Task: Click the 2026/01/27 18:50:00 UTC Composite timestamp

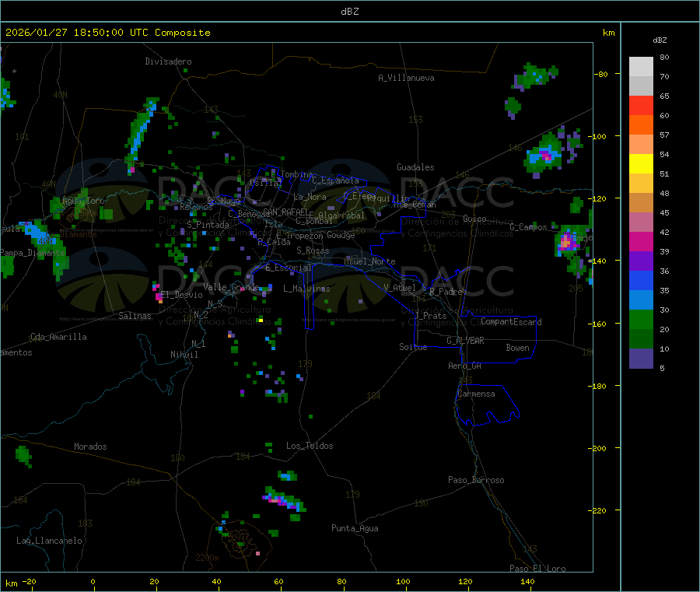Action: (107, 33)
